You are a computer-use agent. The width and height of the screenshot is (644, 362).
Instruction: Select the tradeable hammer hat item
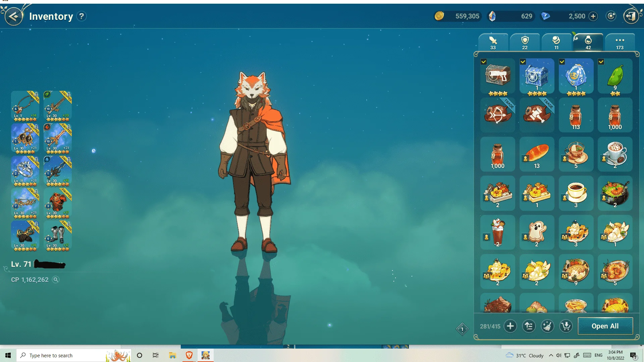point(537,115)
